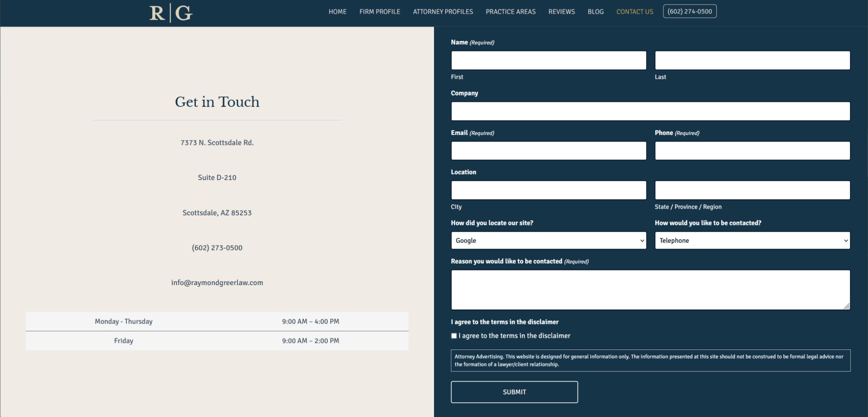Grab the resize handle of the reason textarea

[847, 306]
